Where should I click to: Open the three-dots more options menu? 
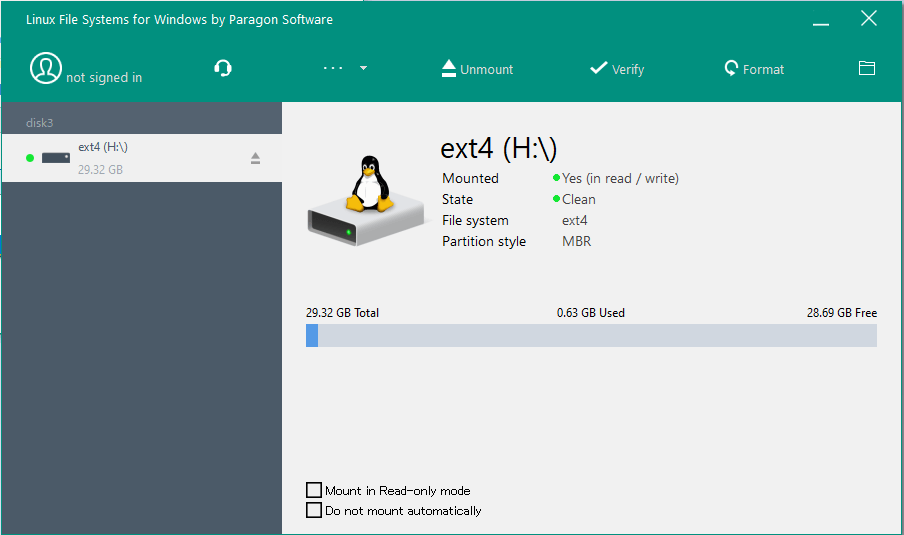(333, 68)
